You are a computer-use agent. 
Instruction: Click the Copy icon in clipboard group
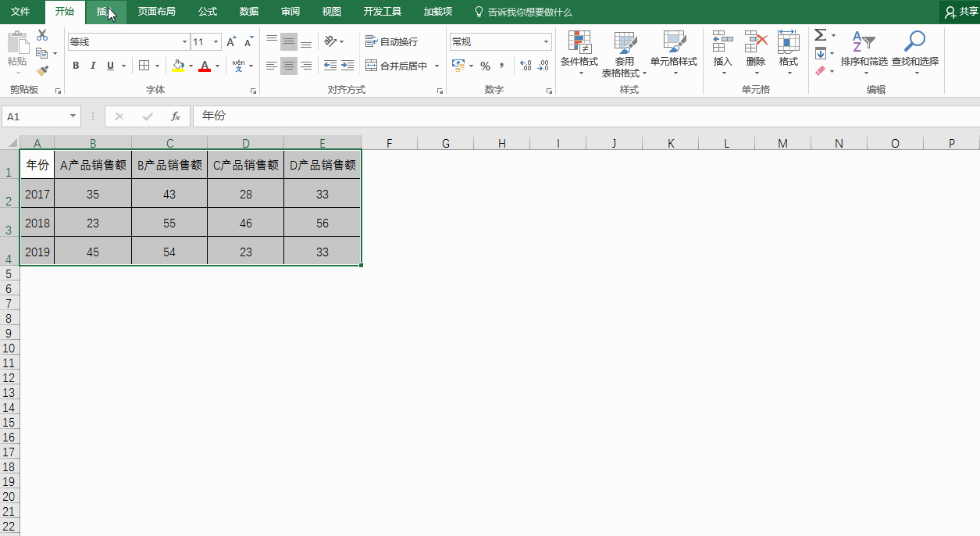click(x=42, y=53)
